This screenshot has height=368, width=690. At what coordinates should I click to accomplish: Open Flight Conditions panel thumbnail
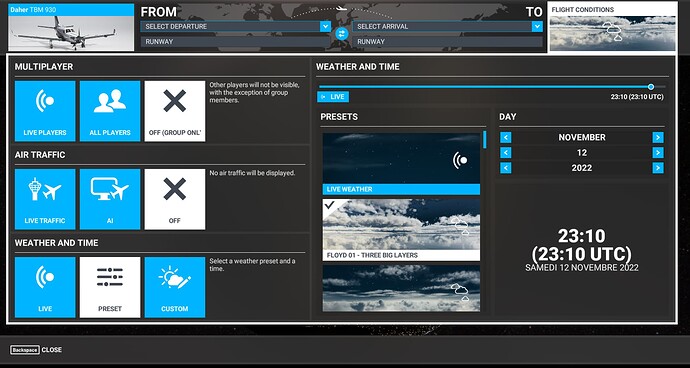tap(613, 27)
